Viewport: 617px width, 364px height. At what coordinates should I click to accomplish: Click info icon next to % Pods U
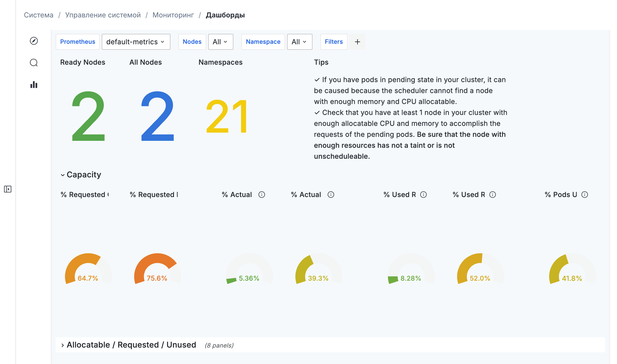pos(585,195)
